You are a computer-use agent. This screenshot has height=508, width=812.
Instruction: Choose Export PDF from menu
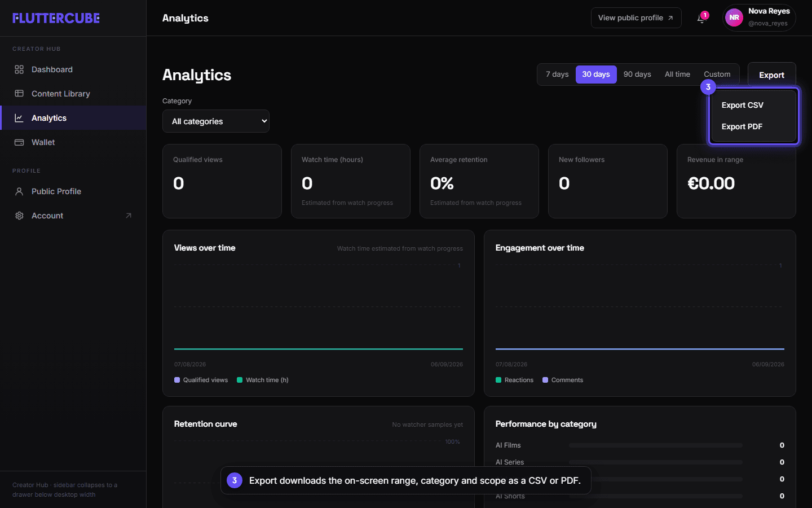pyautogui.click(x=753, y=126)
